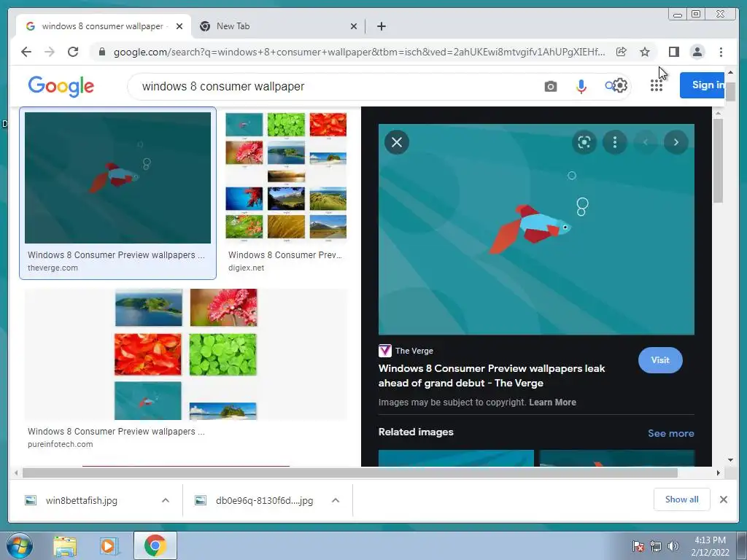Open the win8bettafish.jpg downloaded file

coord(81,500)
